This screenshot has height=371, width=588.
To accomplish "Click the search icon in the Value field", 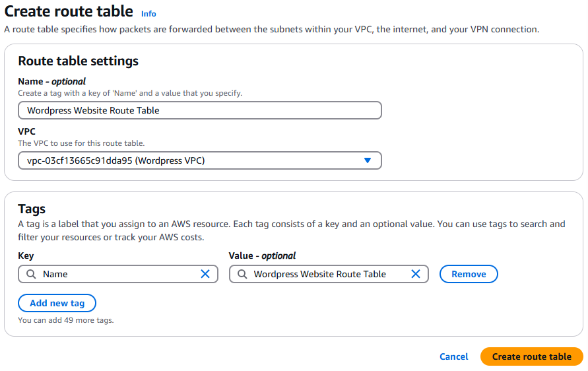I will [242, 274].
